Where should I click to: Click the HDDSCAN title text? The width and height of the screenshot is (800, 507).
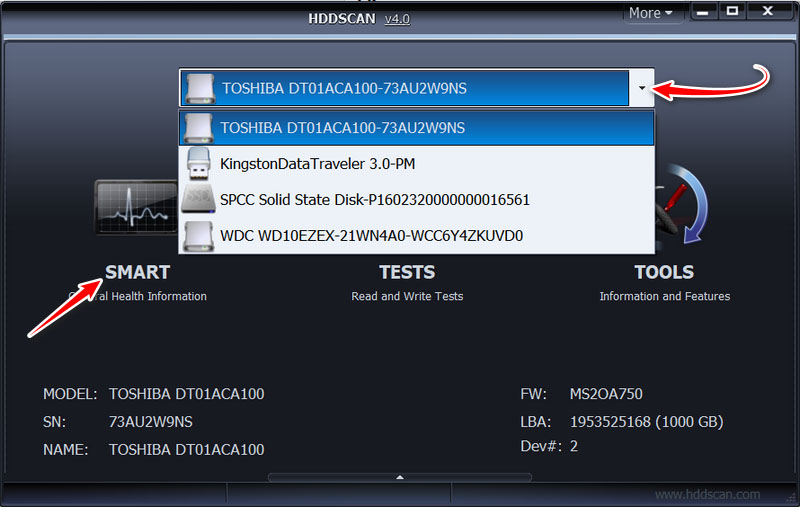tap(341, 19)
